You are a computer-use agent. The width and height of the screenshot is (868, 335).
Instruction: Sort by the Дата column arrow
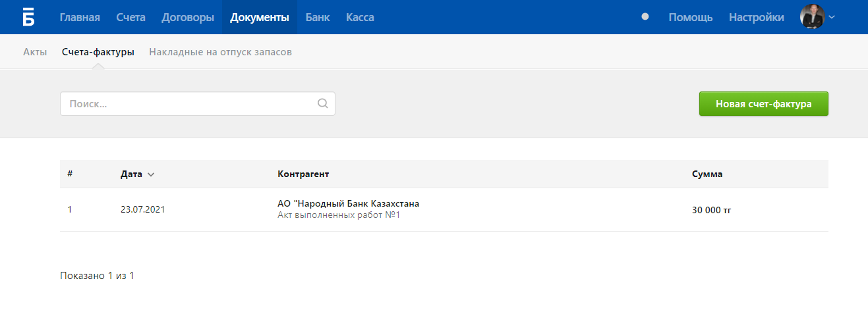pos(151,175)
